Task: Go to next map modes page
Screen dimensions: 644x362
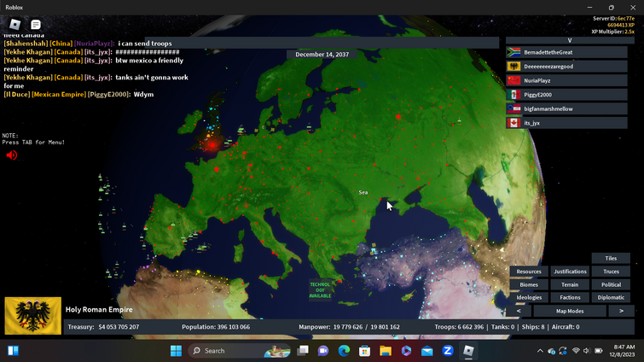Action: click(x=621, y=311)
